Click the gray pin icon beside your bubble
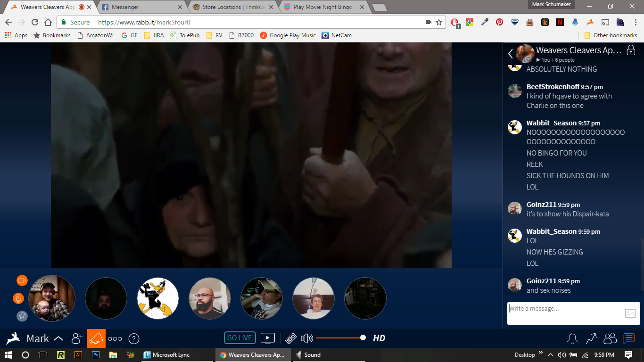 (22, 316)
